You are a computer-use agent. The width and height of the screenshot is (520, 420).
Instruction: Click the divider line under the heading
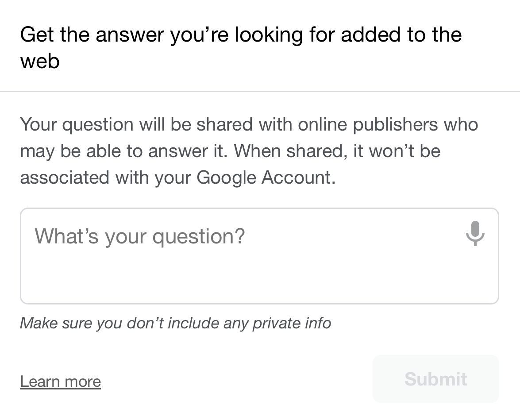(x=260, y=92)
